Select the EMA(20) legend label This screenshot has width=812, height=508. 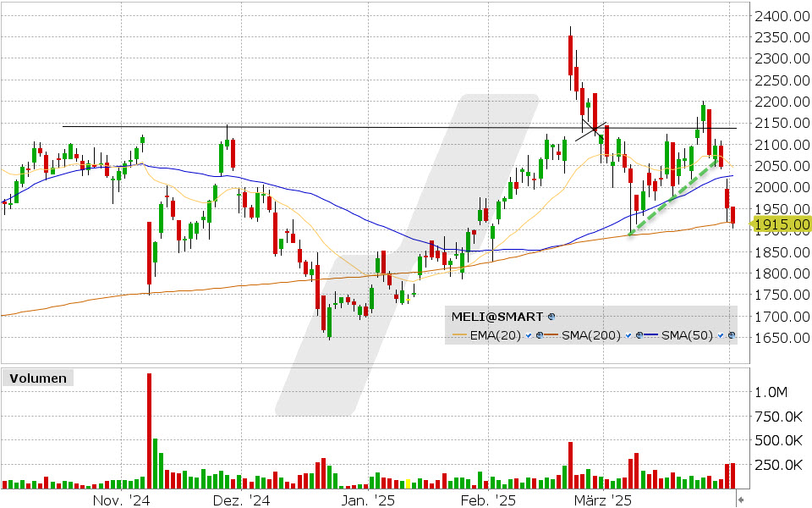pyautogui.click(x=496, y=336)
